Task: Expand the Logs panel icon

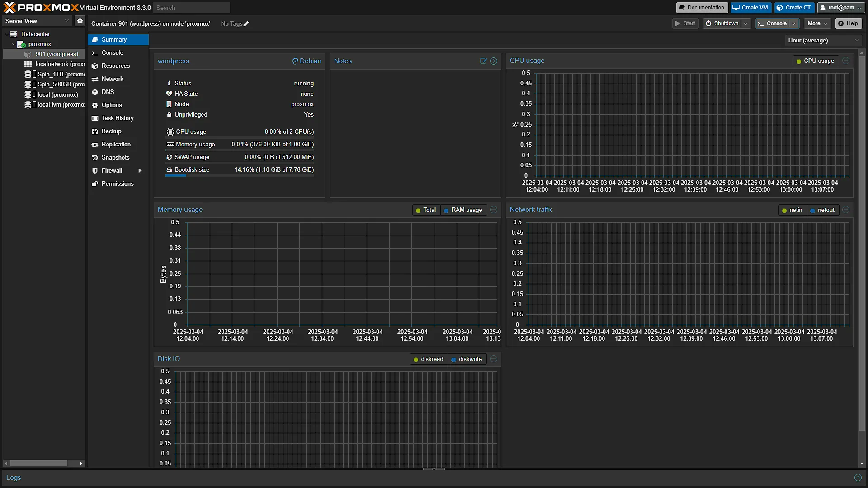Action: 858,478
